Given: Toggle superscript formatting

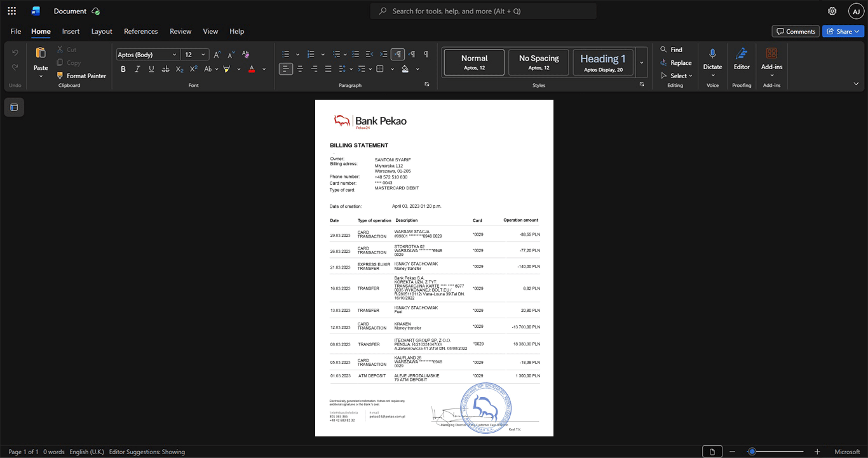Looking at the screenshot, I should pyautogui.click(x=194, y=69).
